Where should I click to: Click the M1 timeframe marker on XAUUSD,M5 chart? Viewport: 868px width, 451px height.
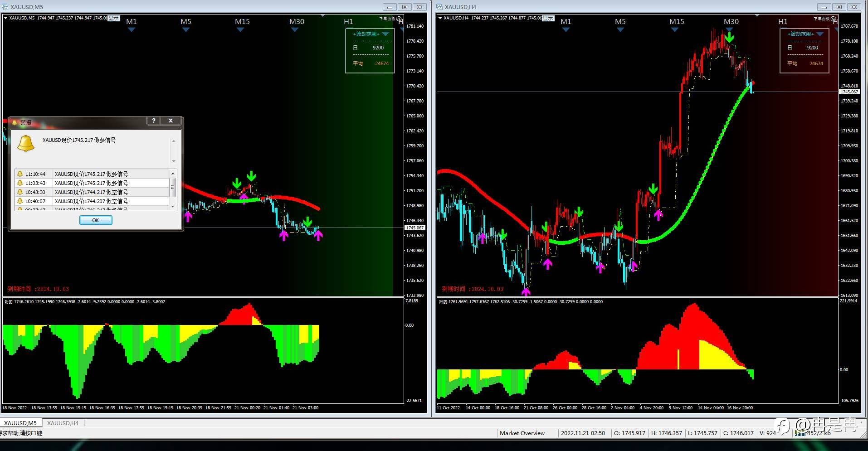click(131, 22)
